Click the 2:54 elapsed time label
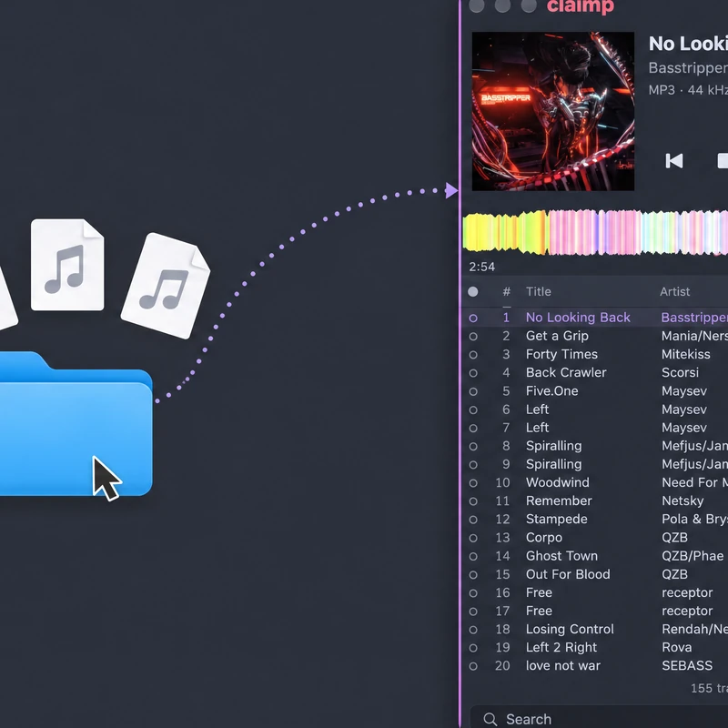The width and height of the screenshot is (728, 728). pos(481,267)
